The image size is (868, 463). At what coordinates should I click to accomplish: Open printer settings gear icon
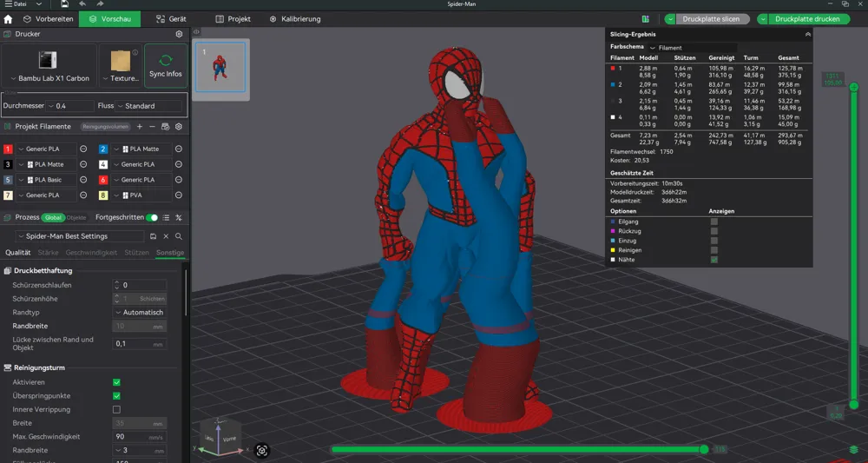coord(179,34)
